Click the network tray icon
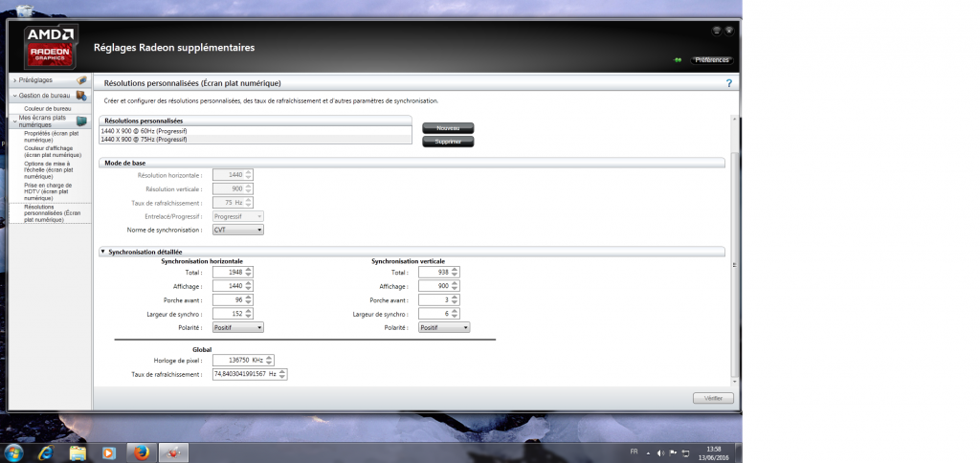This screenshot has width=980, height=463. [685, 453]
